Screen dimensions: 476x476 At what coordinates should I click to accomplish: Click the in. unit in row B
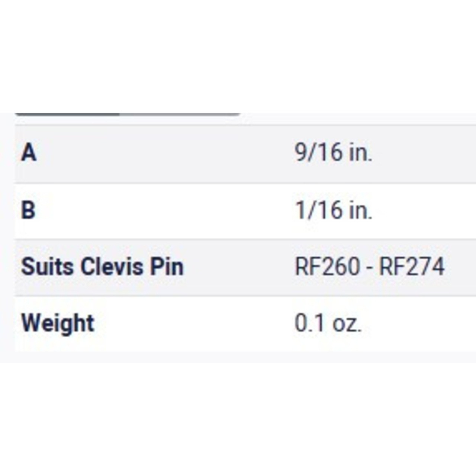(x=360, y=210)
